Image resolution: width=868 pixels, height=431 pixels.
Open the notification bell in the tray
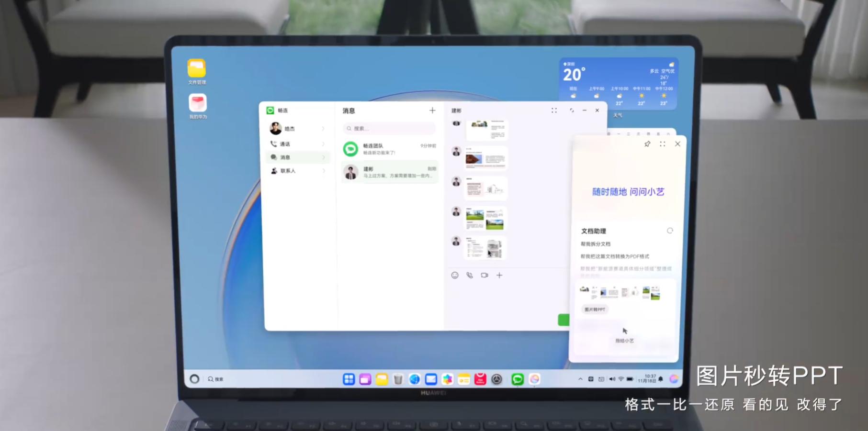(x=661, y=379)
